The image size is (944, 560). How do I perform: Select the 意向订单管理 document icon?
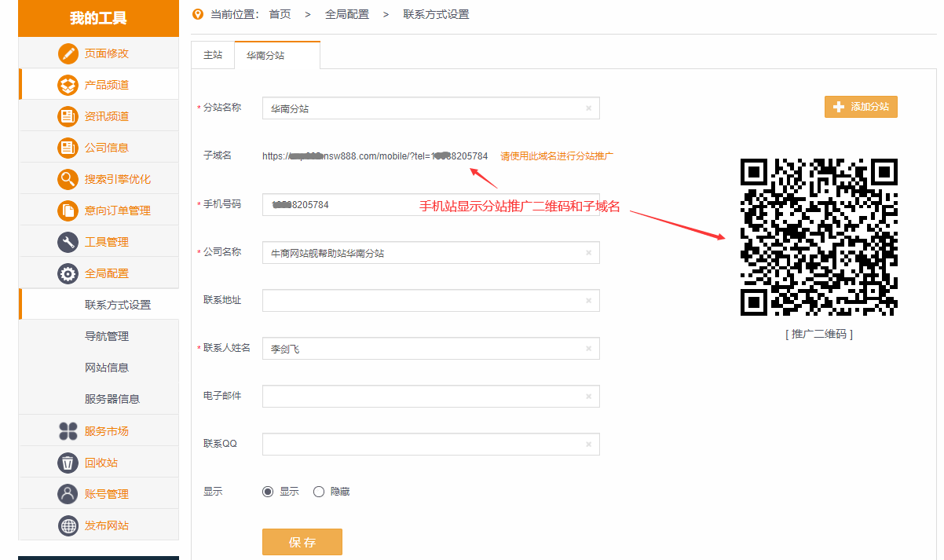68,210
